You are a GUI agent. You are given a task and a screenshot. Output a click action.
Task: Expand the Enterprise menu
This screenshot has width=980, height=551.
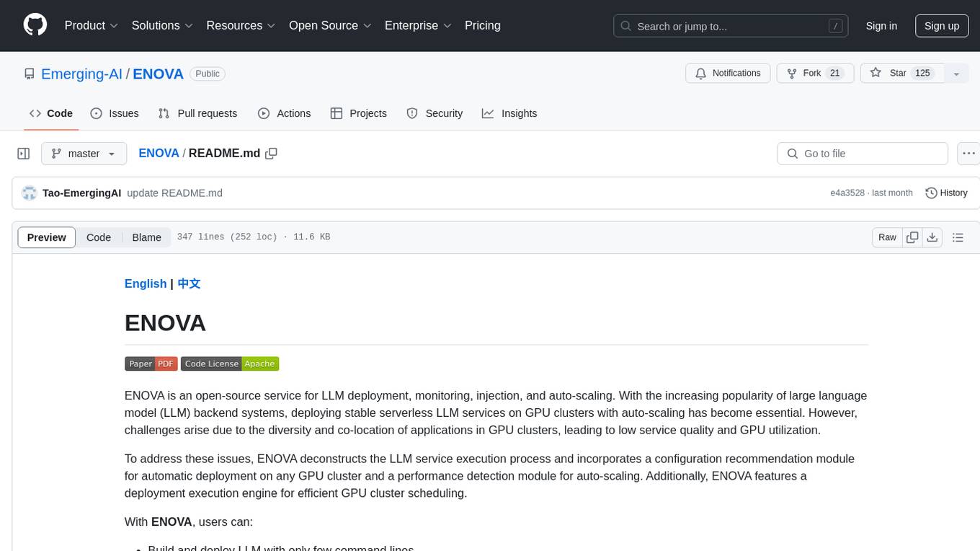point(418,25)
